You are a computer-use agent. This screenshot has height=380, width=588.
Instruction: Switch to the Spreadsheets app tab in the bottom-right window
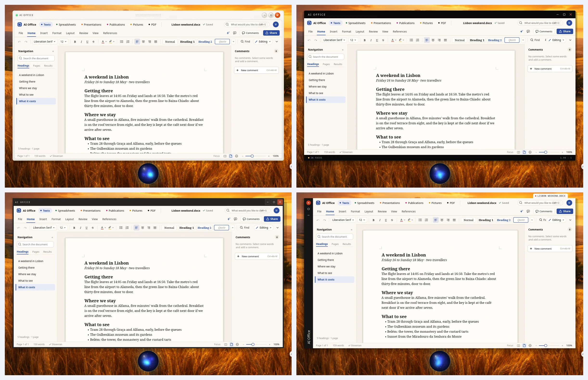[x=364, y=203]
